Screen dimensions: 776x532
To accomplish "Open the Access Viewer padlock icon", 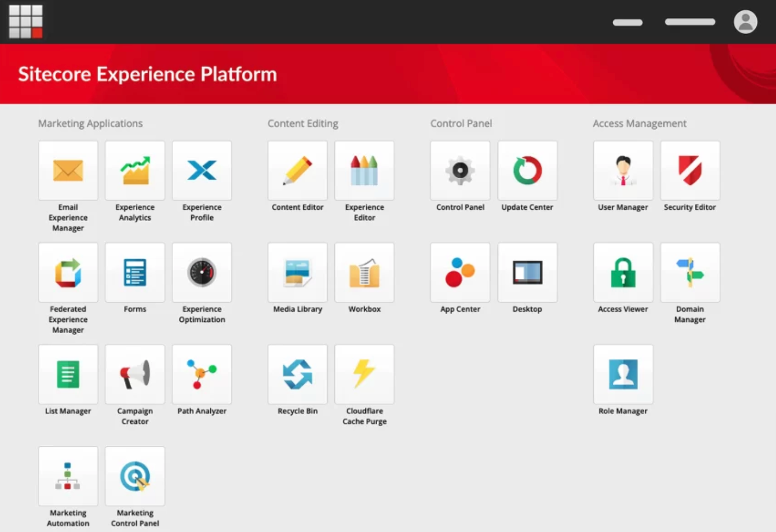I will click(623, 272).
